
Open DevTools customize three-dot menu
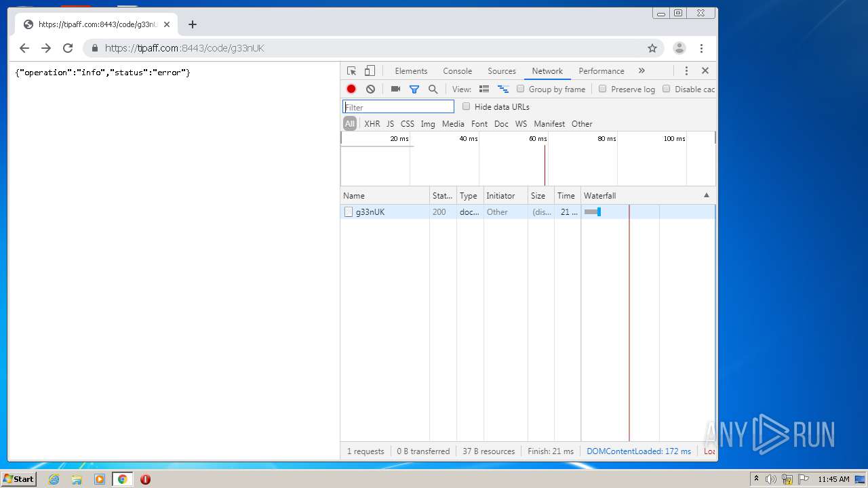coord(686,70)
